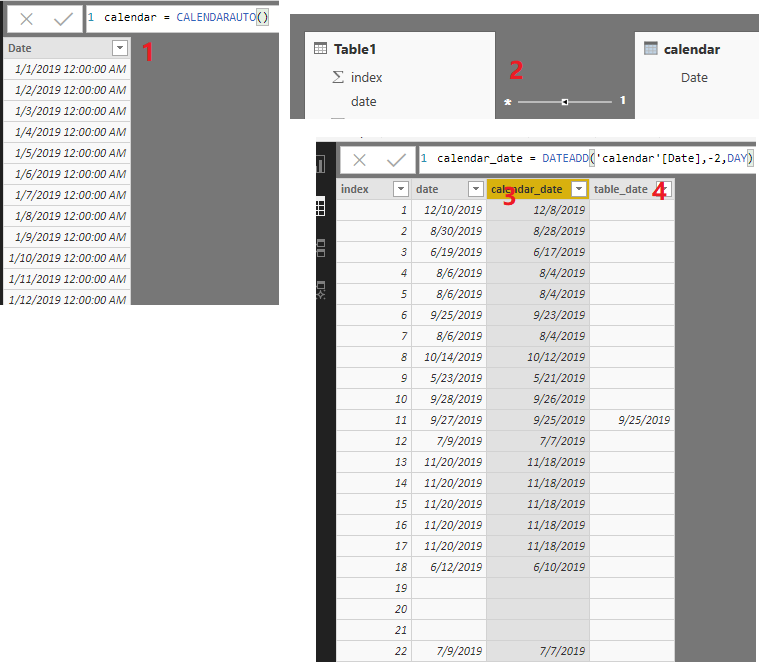Viewport: 759px width, 664px height.
Task: Commit the CALENDARAUTO formula with checkmark
Action: tap(63, 19)
